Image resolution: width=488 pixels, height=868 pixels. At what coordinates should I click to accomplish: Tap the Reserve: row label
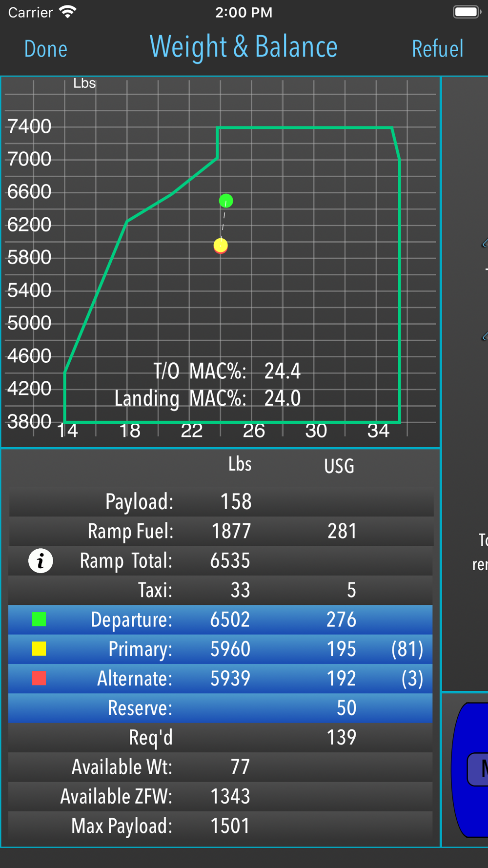click(x=140, y=708)
